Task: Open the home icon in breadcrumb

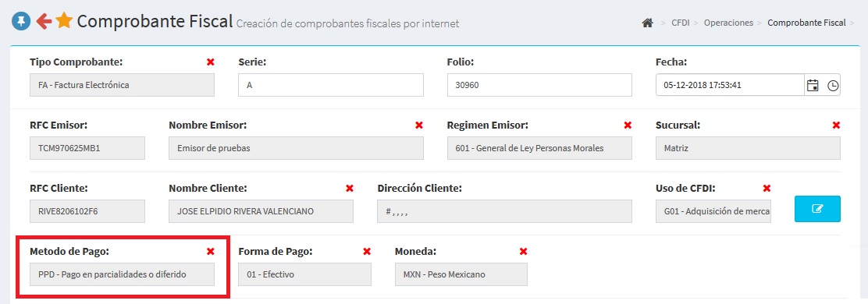Action: pyautogui.click(x=647, y=23)
